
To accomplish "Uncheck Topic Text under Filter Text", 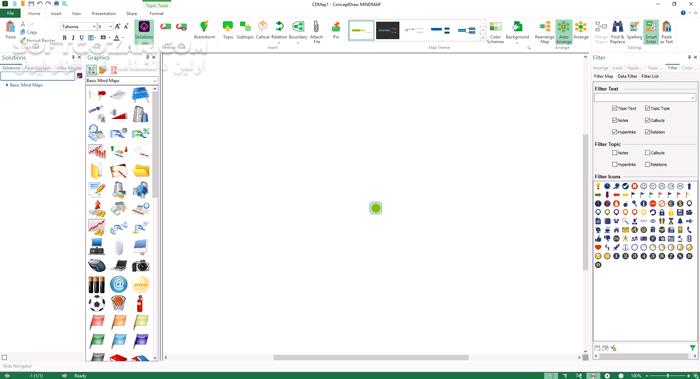I will [615, 108].
